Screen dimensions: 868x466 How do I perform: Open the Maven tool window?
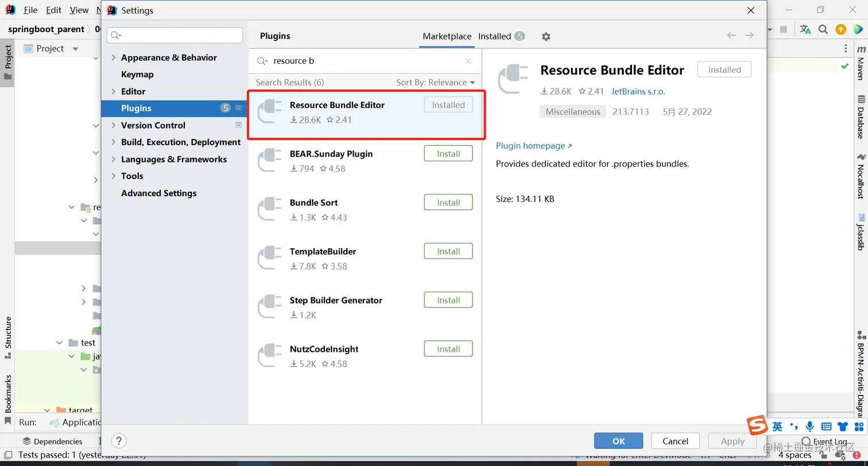(x=861, y=63)
